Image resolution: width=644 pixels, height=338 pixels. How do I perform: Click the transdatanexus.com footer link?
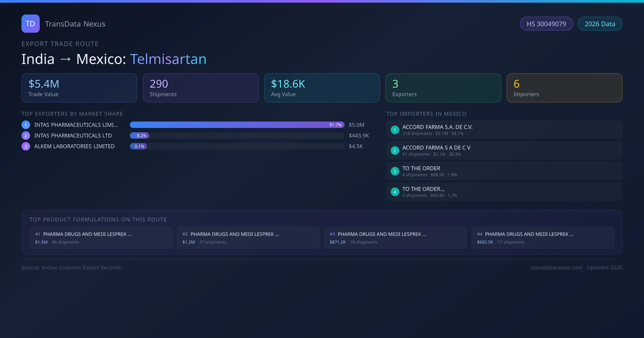(x=557, y=268)
